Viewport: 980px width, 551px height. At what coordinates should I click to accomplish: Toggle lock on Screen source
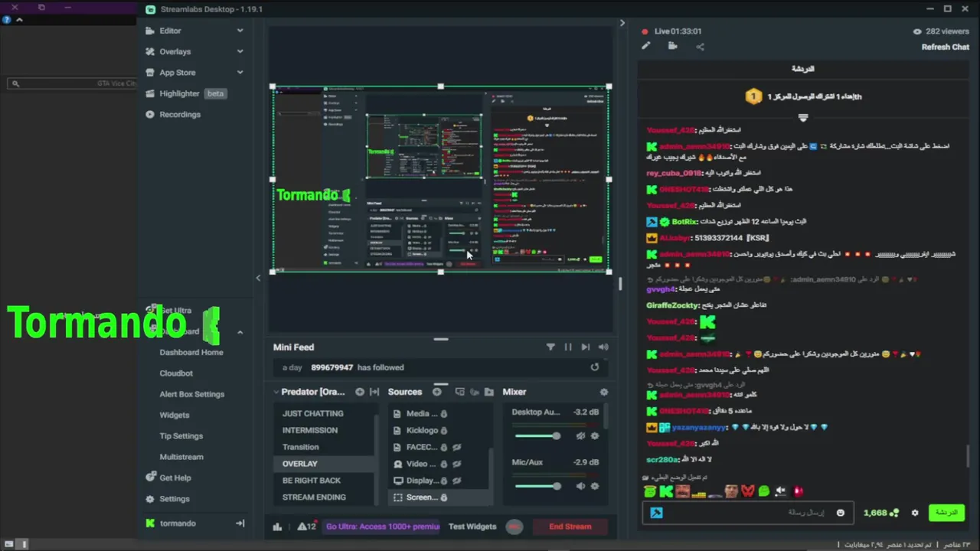[x=443, y=497]
